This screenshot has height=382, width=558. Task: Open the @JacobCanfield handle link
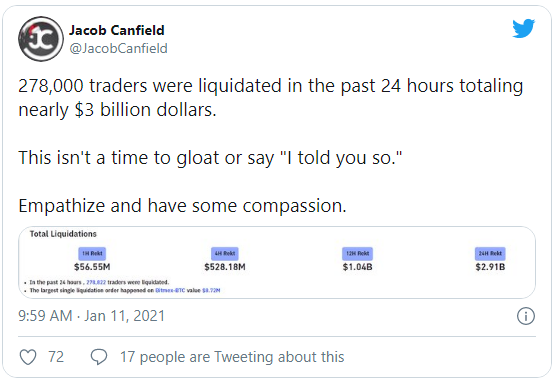pyautogui.click(x=119, y=48)
